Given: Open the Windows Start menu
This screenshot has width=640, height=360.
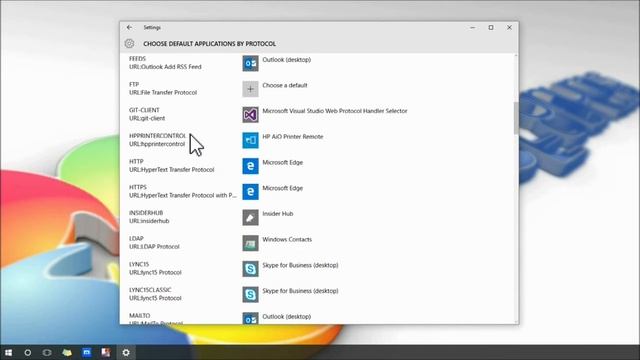Looking at the screenshot, I should click(8, 352).
